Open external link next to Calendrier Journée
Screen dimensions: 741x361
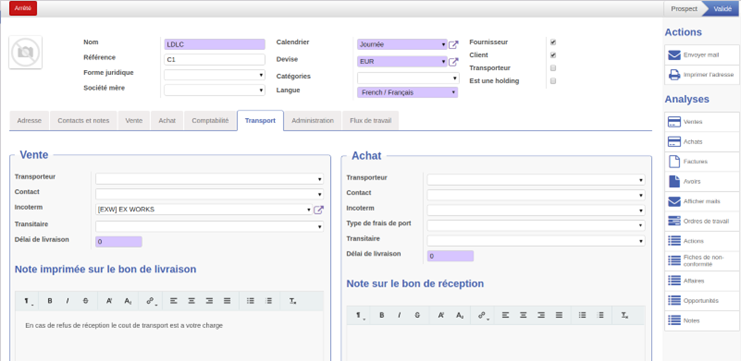point(453,45)
